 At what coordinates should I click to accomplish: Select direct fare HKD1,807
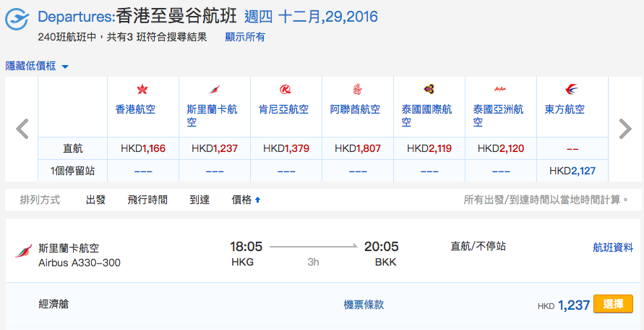tap(357, 148)
